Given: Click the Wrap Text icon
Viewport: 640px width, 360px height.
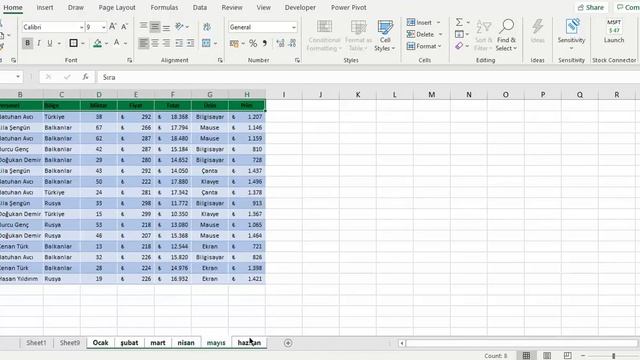Looking at the screenshot, I should [x=207, y=27].
